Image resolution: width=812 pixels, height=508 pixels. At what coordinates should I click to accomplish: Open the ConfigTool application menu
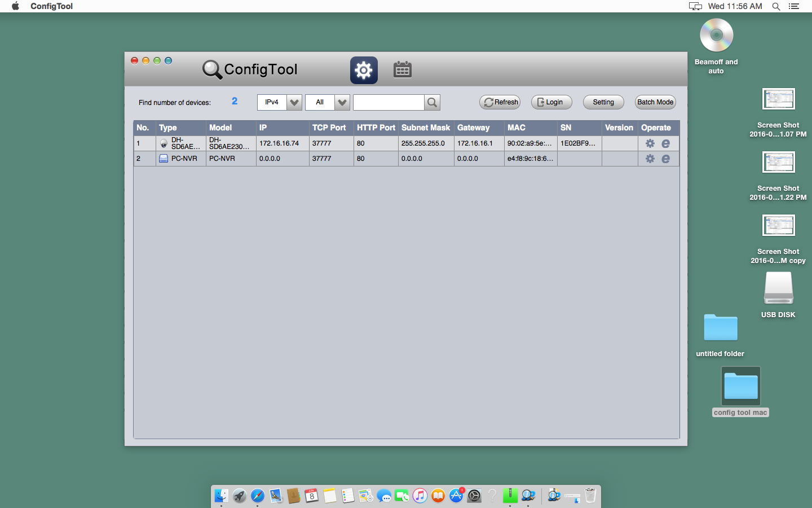(x=51, y=6)
